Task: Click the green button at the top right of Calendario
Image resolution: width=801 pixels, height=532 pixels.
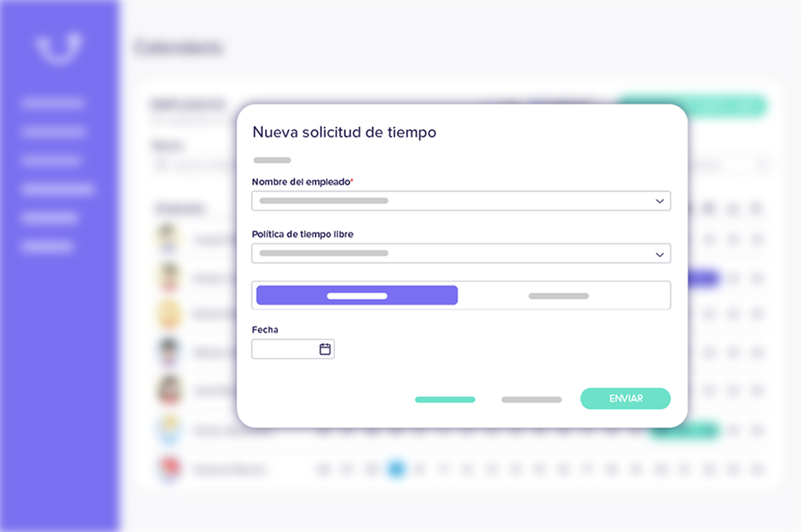Action: tap(728, 105)
